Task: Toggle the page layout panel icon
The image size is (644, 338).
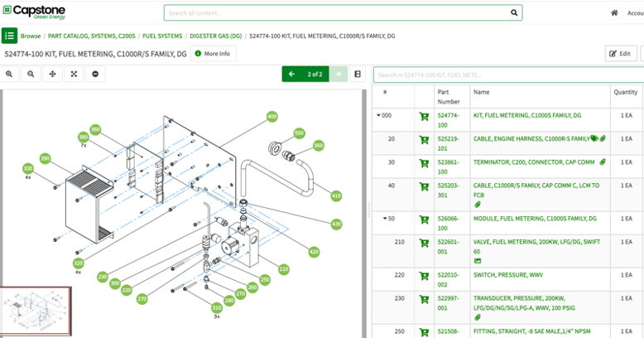Action: point(358,74)
